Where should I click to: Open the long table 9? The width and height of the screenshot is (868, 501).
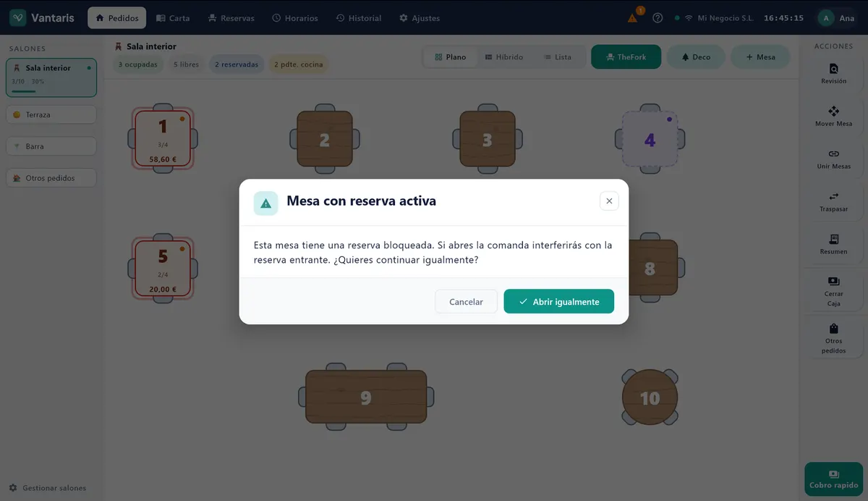click(366, 397)
